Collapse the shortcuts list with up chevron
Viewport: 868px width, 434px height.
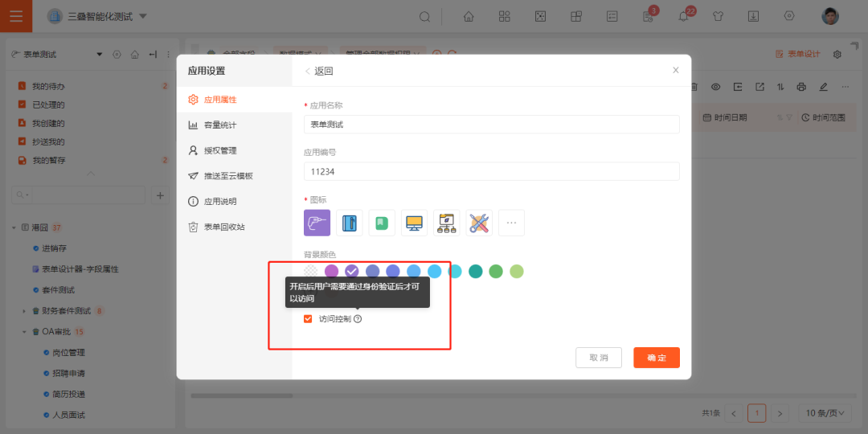(91, 174)
